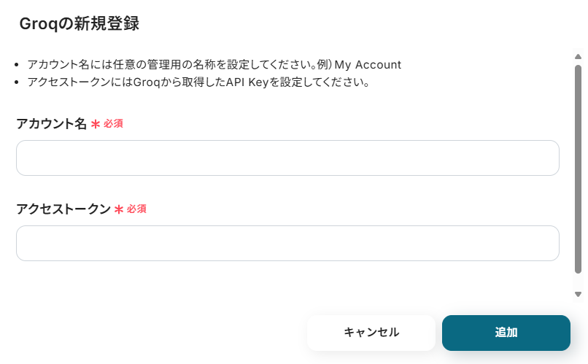
Task: Click the アカウント名 text input field
Action: click(x=287, y=158)
